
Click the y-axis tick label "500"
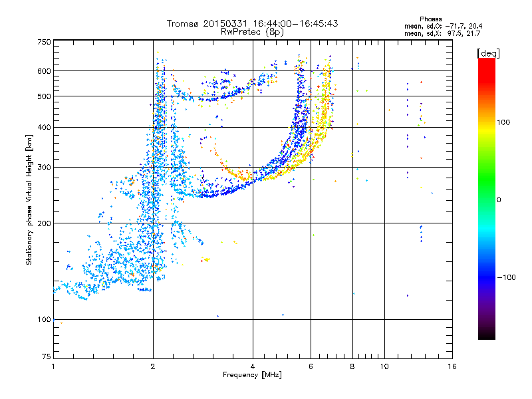45,96
